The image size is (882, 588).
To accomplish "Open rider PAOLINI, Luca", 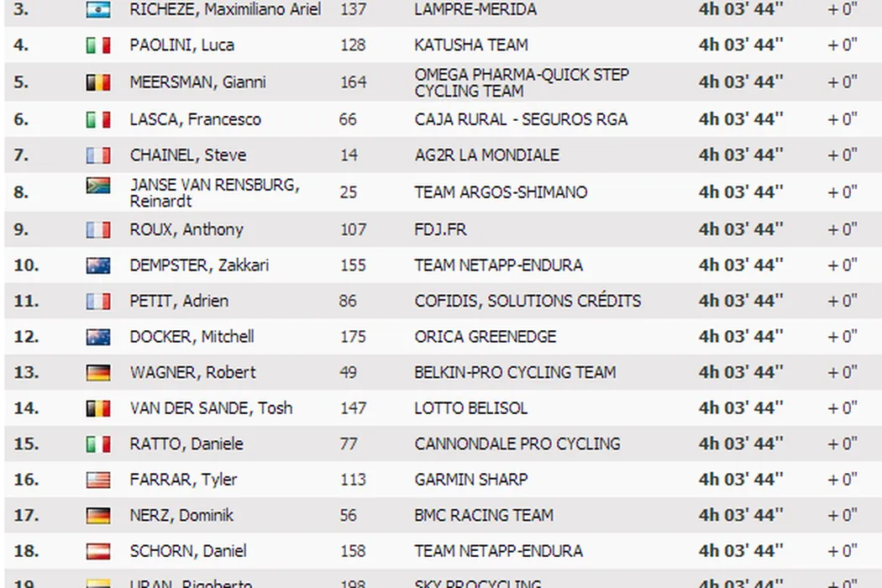I will click(181, 45).
